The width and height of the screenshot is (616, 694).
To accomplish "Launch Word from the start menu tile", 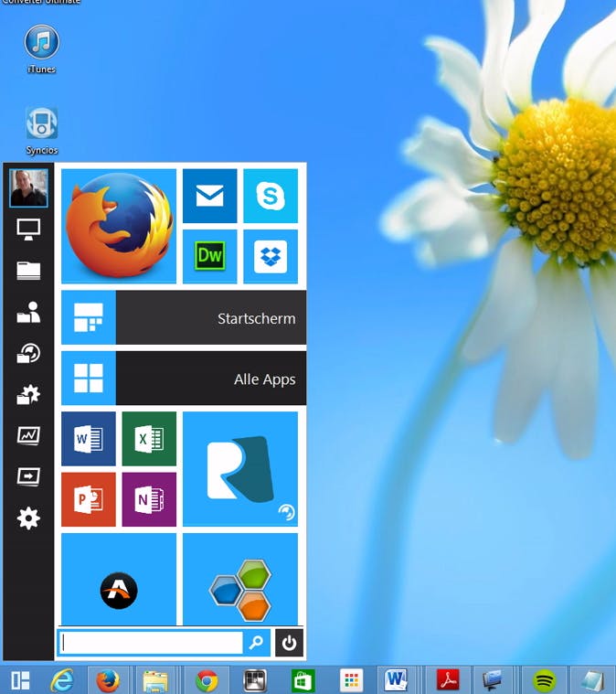I will coord(89,439).
